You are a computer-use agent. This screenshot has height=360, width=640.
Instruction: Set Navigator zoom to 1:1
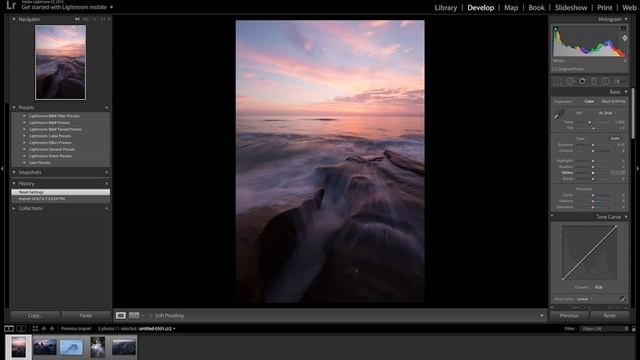[x=94, y=19]
